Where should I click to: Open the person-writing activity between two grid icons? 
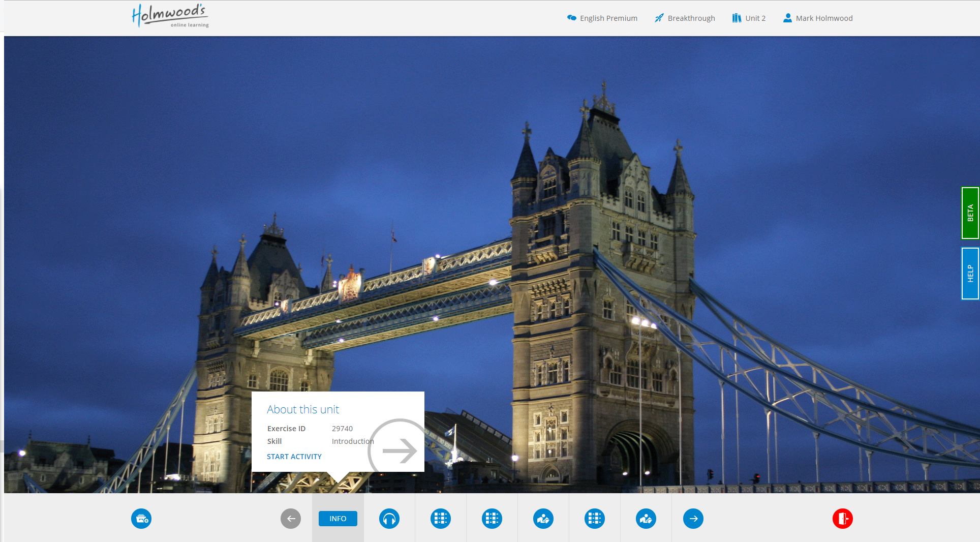pos(543,519)
